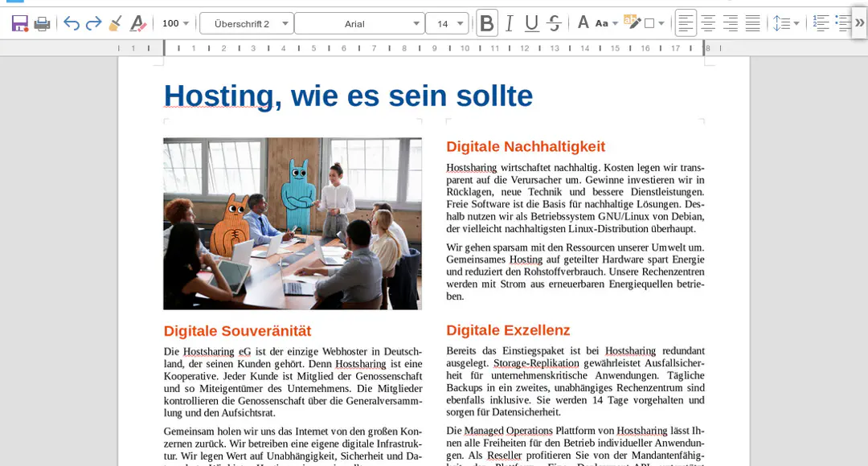Open the background color square dropdown
868x466 pixels.
[661, 23]
